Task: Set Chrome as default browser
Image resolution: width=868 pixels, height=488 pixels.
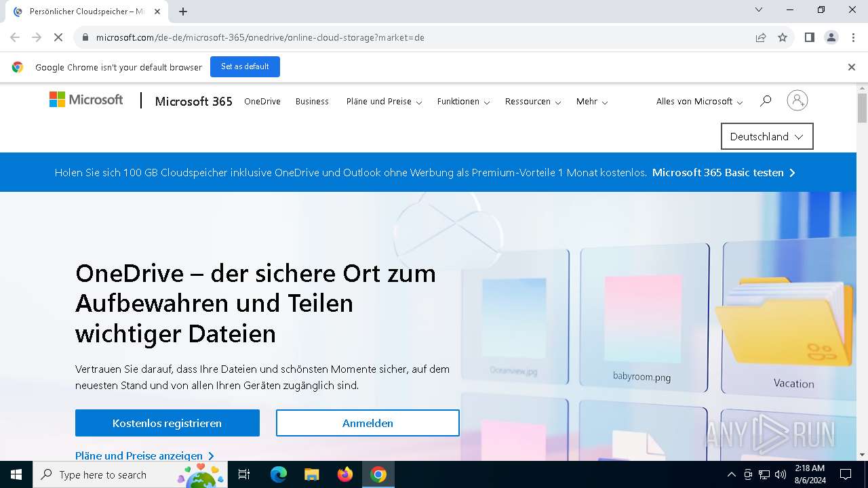Action: [245, 66]
